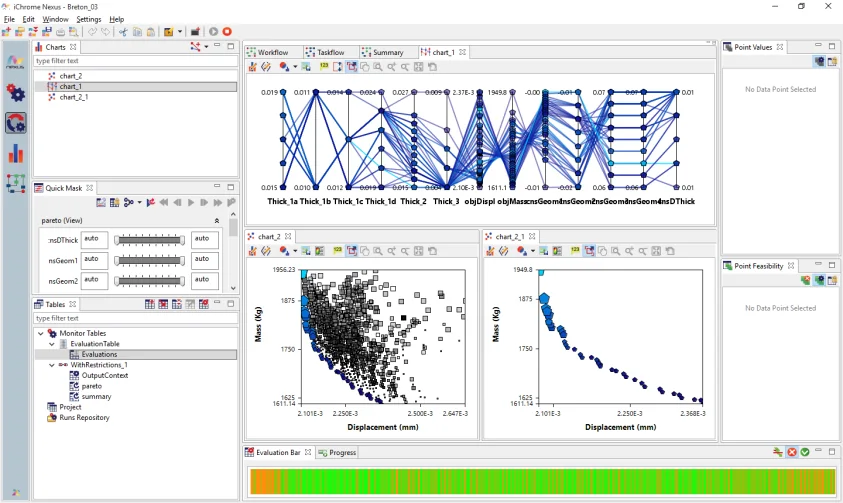This screenshot has width=843, height=503.
Task: Open the branch dropdown in Quick Mask toolbar
Action: coord(139,203)
